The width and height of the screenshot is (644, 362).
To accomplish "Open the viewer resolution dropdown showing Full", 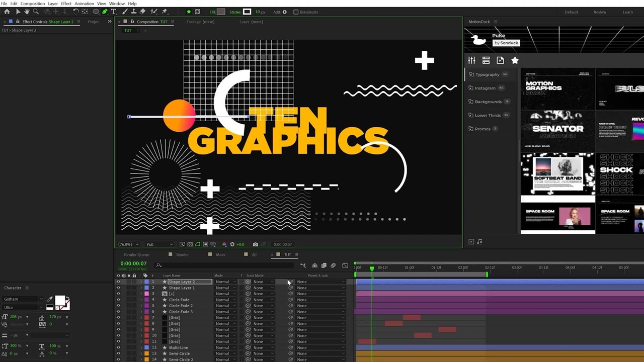I will coord(159,244).
